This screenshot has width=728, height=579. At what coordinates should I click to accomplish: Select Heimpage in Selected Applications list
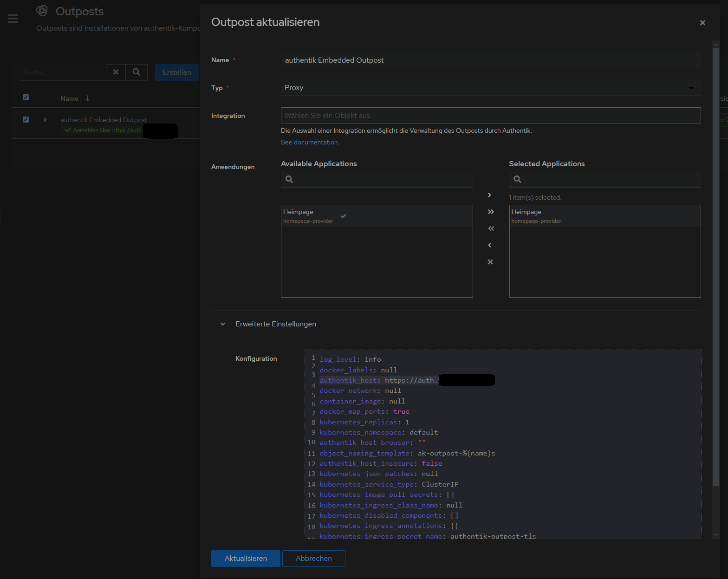(536, 216)
